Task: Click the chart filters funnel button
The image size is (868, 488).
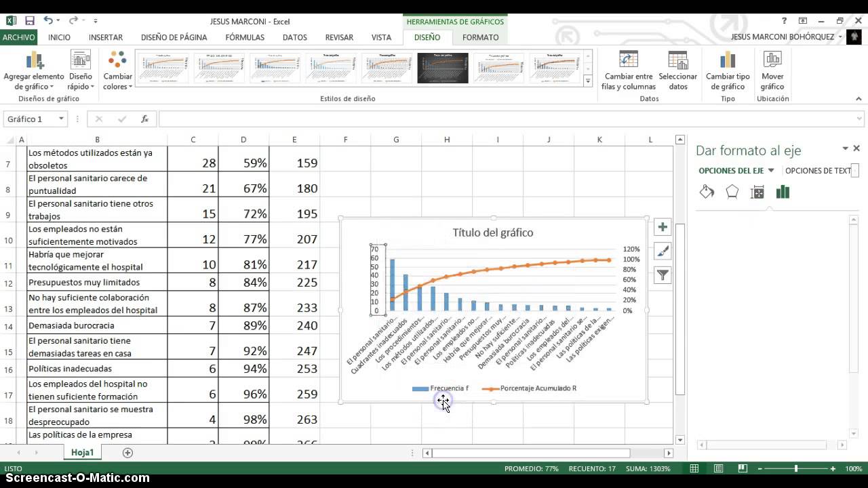Action: pos(663,274)
